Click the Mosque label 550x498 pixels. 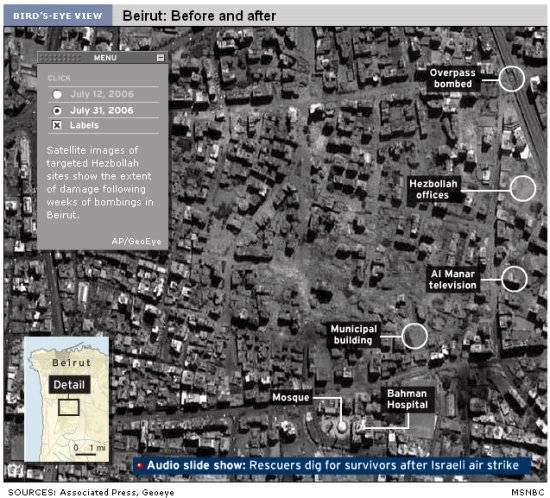coord(291,397)
